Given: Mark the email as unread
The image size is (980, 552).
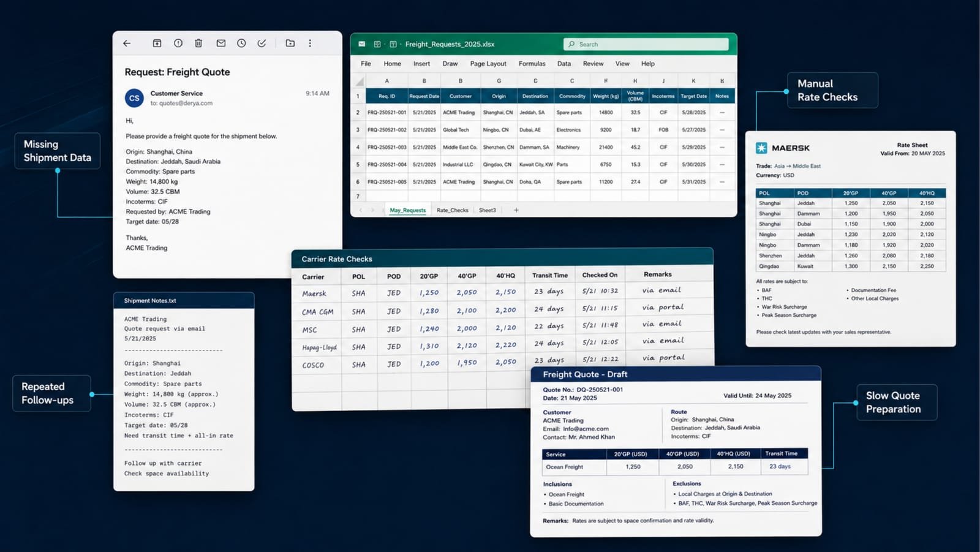Looking at the screenshot, I should click(x=221, y=43).
